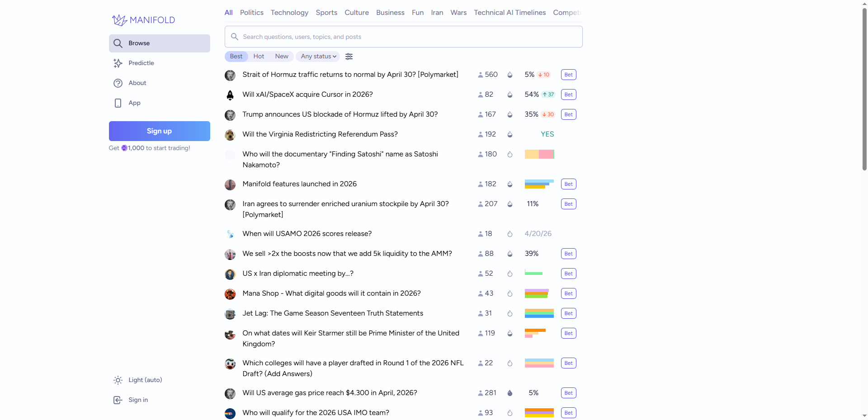Open the Technical AI Timelines topic
The width and height of the screenshot is (868, 420).
[x=509, y=13]
